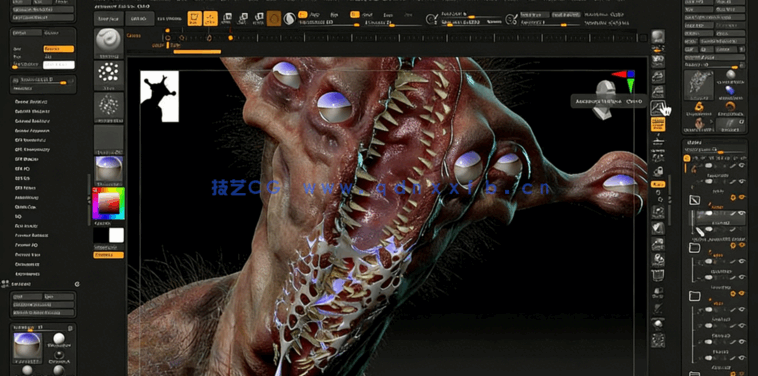This screenshot has width=758, height=376.
Task: Click the first round dial icon on the top shelf
Action: [431, 19]
